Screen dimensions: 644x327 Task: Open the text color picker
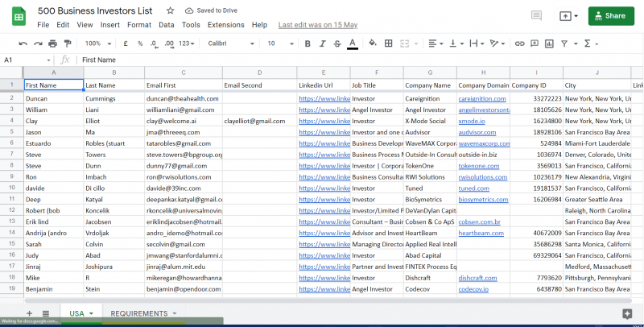[x=353, y=43]
